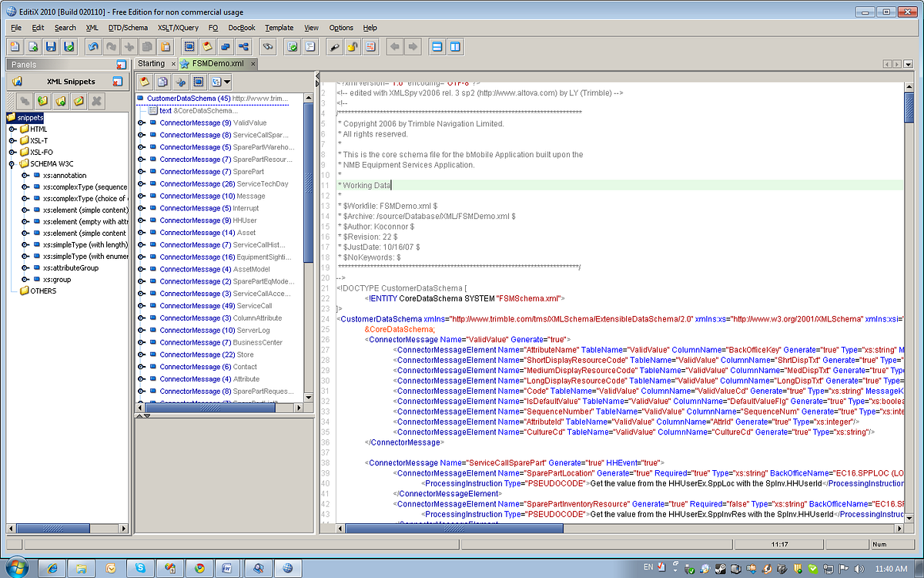Click the New document toolbar icon
The width and height of the screenshot is (924, 578).
pos(15,47)
